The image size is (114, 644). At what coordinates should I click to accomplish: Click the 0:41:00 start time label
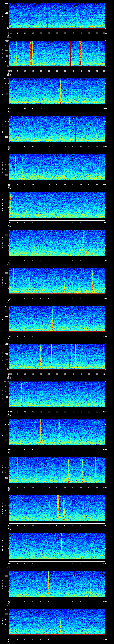tap(9, 412)
